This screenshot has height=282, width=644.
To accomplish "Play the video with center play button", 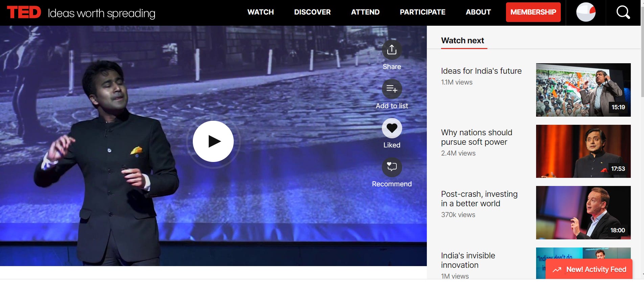I will point(213,141).
